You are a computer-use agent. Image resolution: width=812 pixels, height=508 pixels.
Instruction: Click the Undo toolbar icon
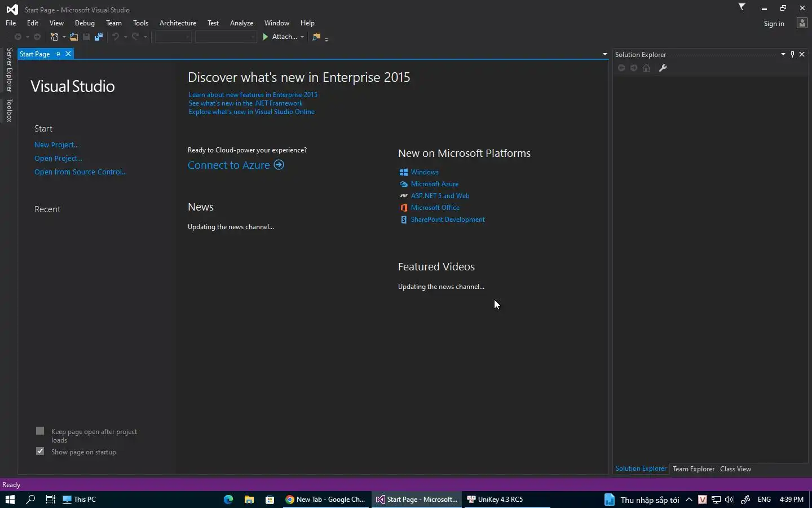[116, 37]
